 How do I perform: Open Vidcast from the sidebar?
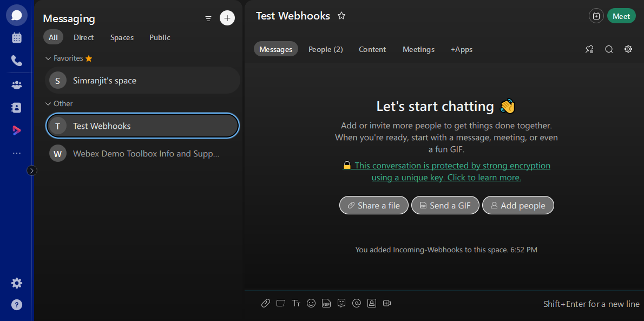[16, 130]
